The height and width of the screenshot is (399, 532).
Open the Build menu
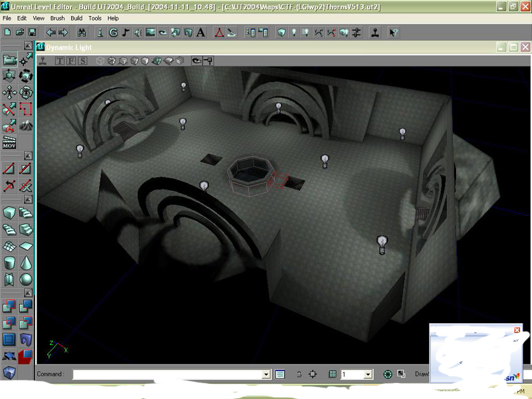click(x=76, y=19)
